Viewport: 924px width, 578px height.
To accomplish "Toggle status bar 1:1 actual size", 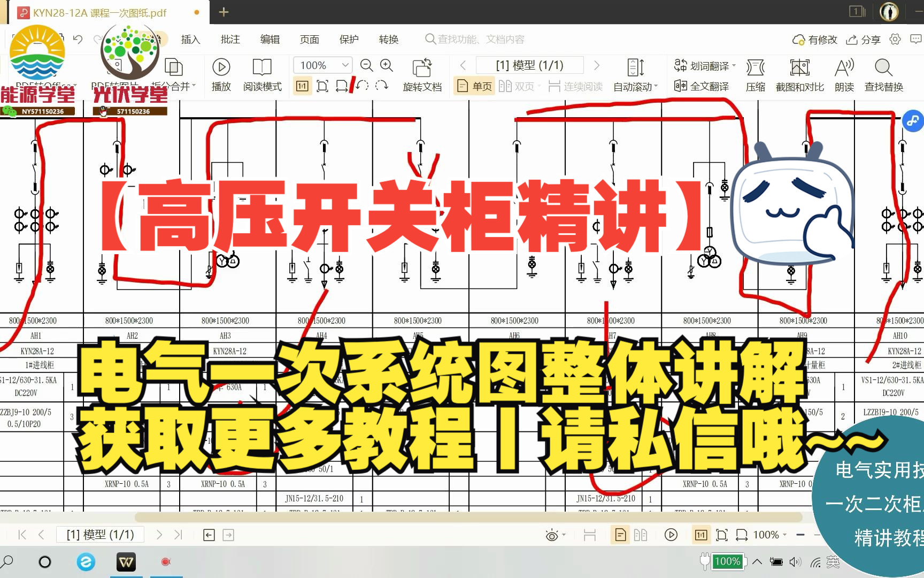I will (701, 535).
